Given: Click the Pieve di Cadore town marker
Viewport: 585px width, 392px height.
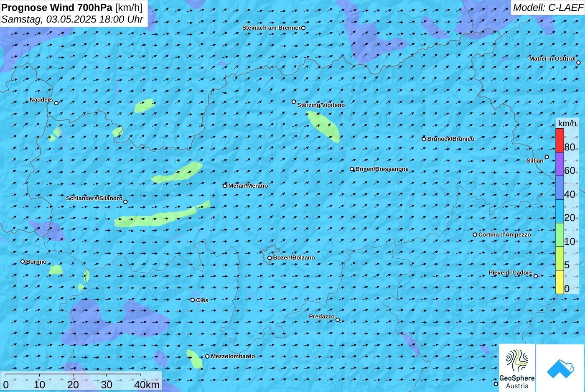Looking at the screenshot, I should coord(536,276).
